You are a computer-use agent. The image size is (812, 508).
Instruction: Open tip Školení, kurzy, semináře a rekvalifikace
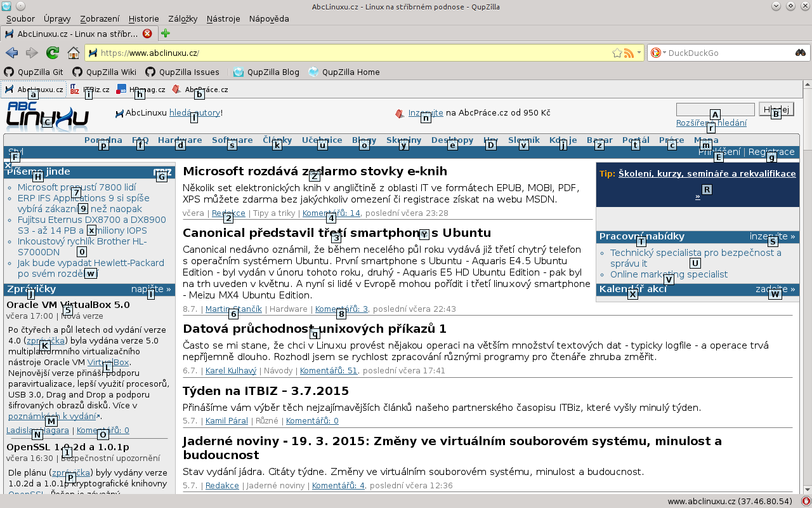tap(707, 174)
